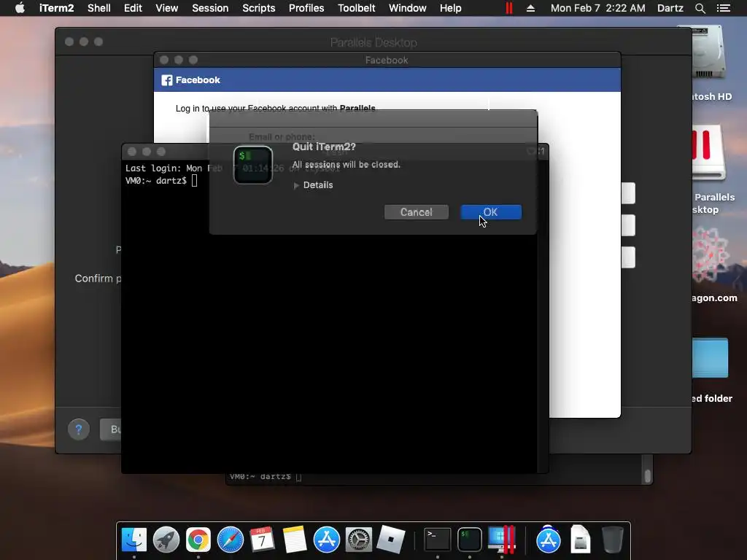The width and height of the screenshot is (747, 560).
Task: Launch Google Chrome from the Dock
Action: click(198, 540)
